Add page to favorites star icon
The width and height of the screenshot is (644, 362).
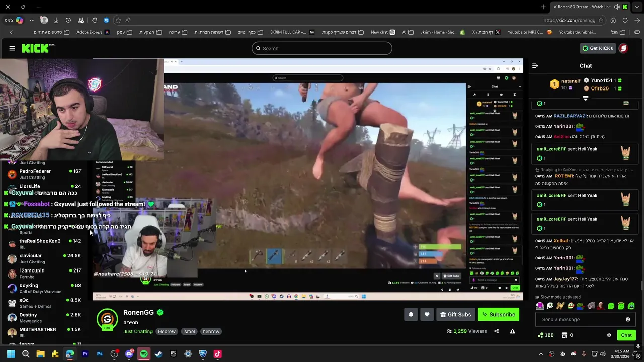coord(118,20)
